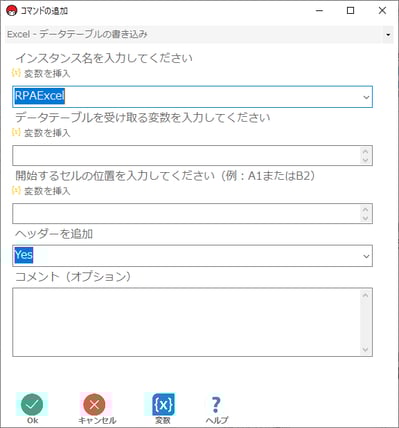Focus the start cell position input field
The width and height of the screenshot is (399, 428).
tap(192, 213)
